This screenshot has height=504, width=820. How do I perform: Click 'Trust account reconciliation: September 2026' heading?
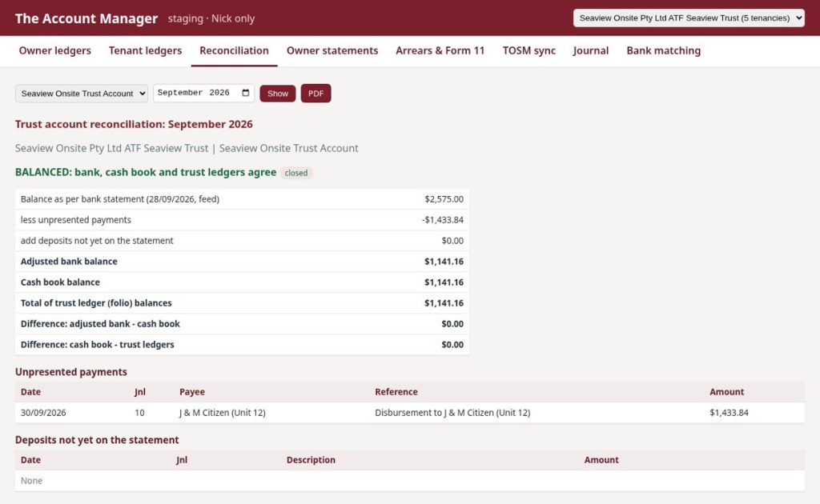134,124
